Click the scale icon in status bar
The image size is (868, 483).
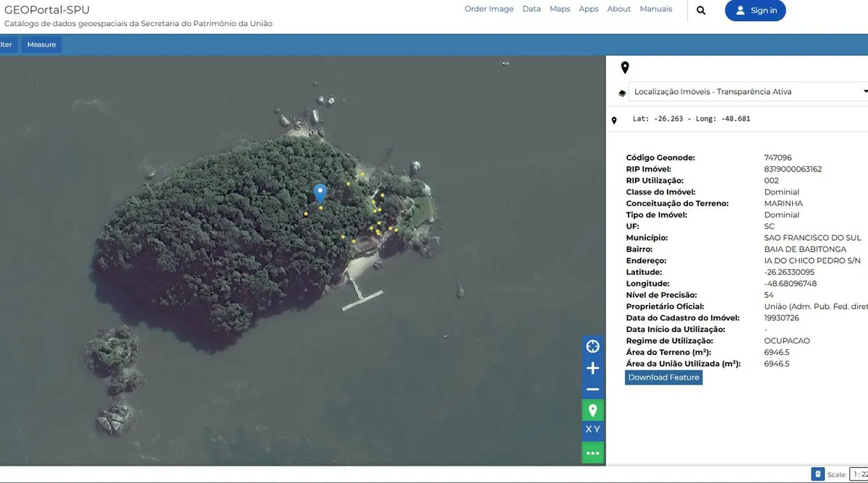point(817,474)
